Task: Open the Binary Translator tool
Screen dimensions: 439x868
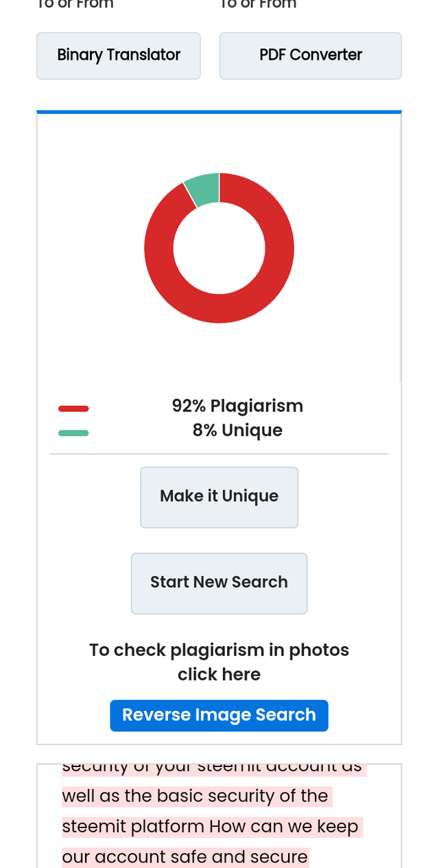Action: [119, 56]
